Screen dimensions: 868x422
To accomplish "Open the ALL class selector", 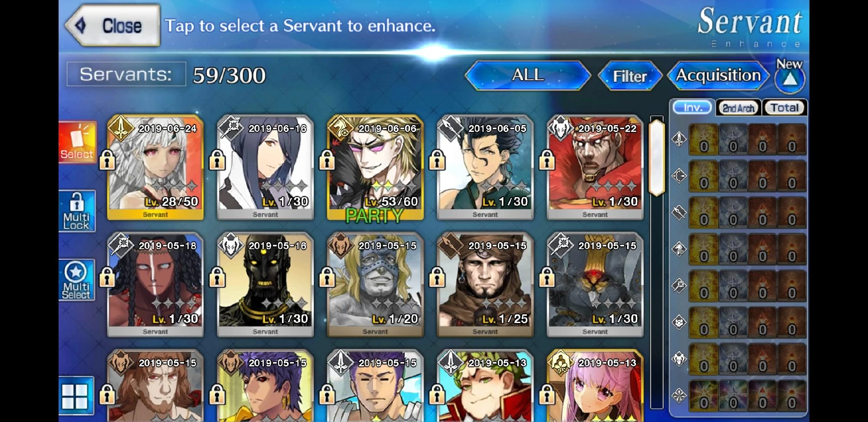I will point(528,75).
